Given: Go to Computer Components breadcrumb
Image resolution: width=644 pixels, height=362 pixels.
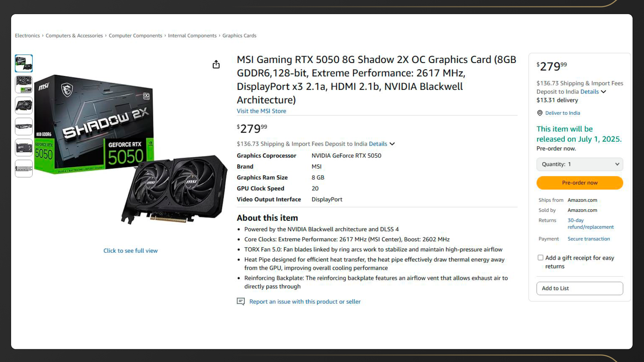Looking at the screenshot, I should [x=135, y=36].
